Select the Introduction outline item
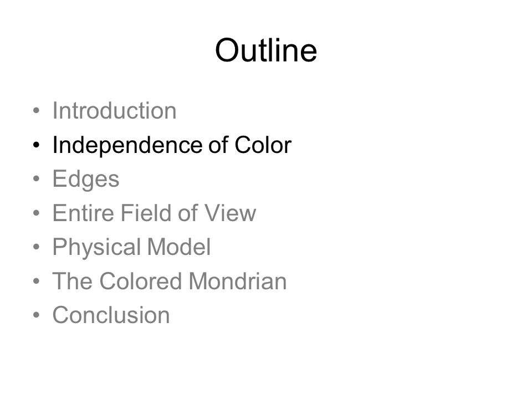Image resolution: width=532 pixels, height=399 pixels. (114, 111)
